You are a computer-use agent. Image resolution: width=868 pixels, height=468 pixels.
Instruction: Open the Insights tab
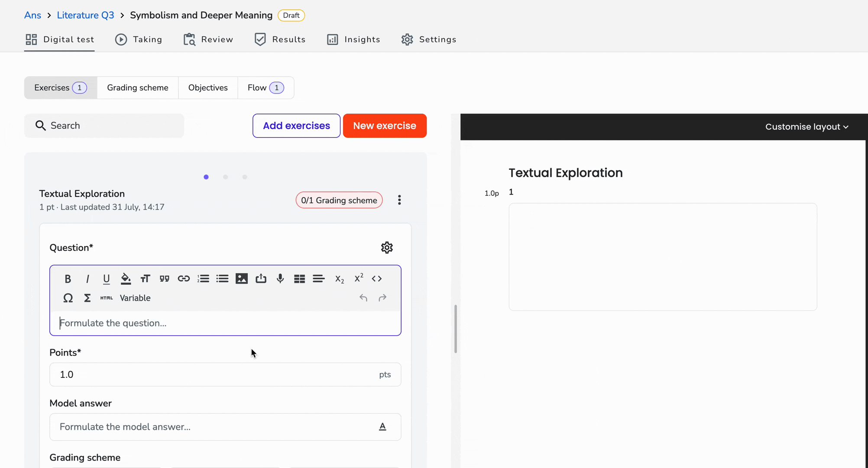[353, 39]
